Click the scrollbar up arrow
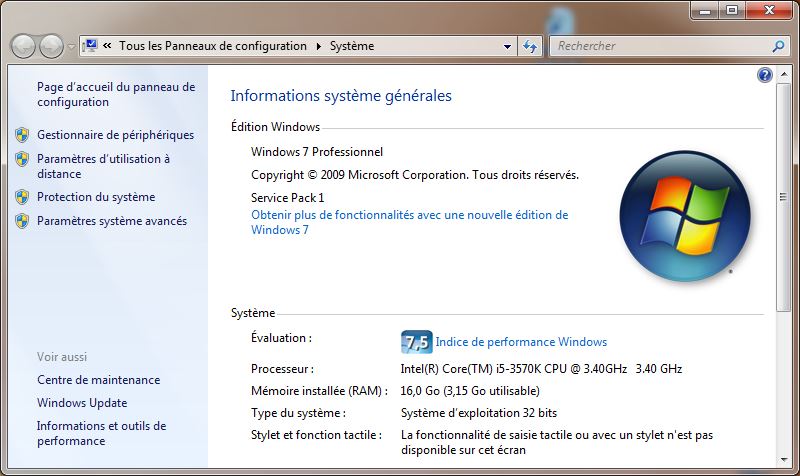This screenshot has width=800, height=476. tap(784, 75)
